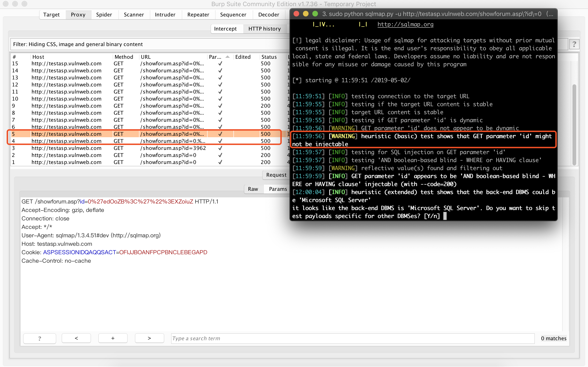Open the Decoder tab
Screen dimensions: 588x367
point(269,15)
